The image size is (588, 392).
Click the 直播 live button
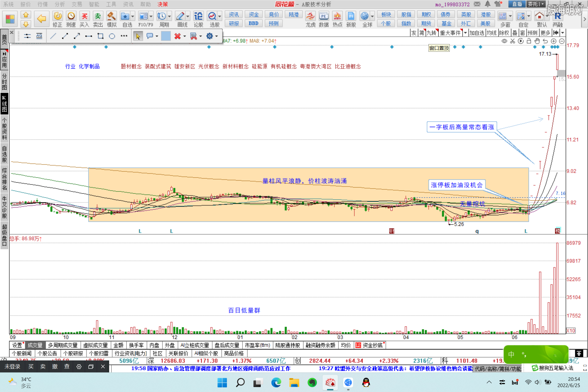517,4
